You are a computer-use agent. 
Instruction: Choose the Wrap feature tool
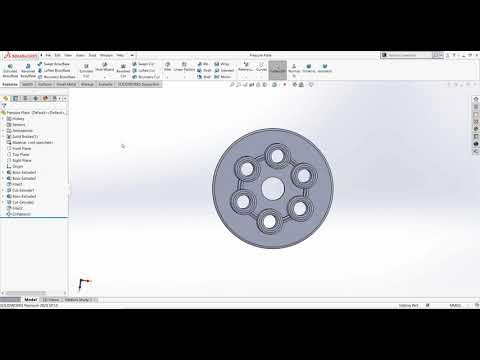(222, 64)
